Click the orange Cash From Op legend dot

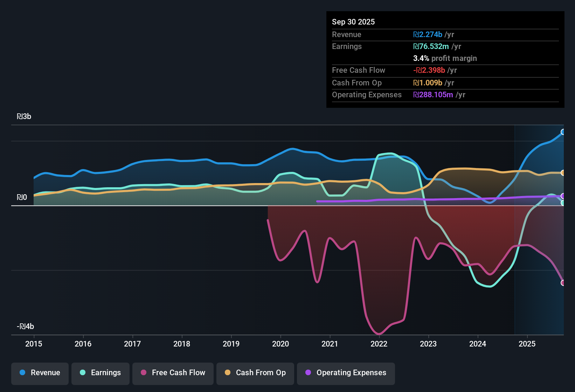[227, 373]
